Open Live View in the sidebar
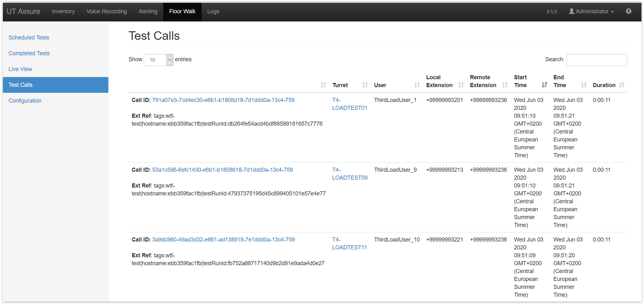The width and height of the screenshot is (644, 304). pos(20,69)
